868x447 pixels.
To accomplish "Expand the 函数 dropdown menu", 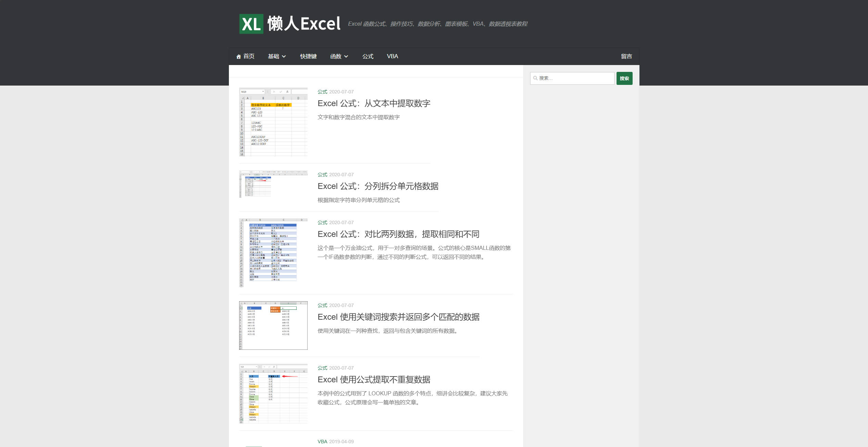I will coord(339,56).
